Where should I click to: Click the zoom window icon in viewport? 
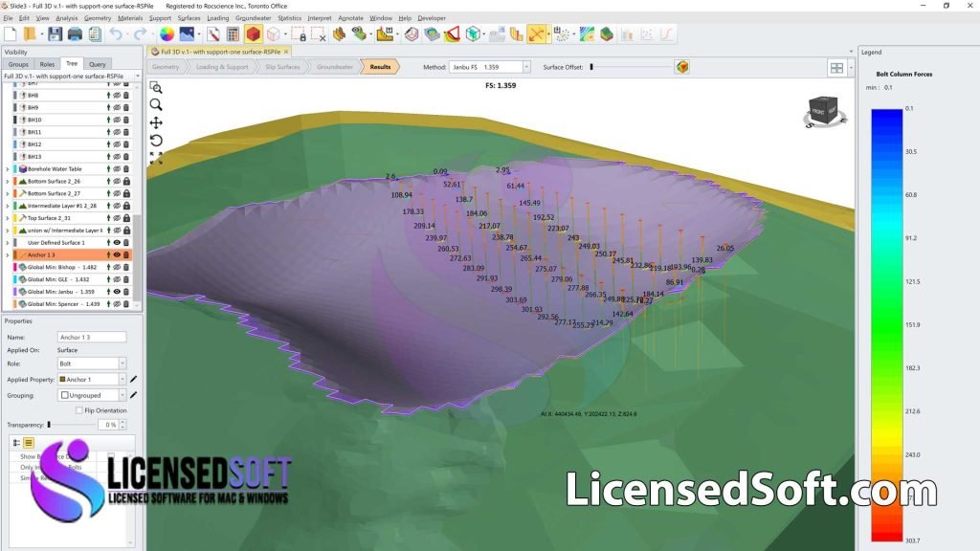(x=156, y=88)
